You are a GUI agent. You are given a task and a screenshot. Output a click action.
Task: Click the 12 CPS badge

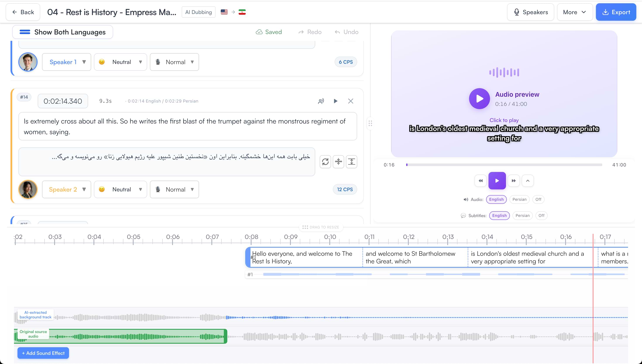(x=345, y=189)
